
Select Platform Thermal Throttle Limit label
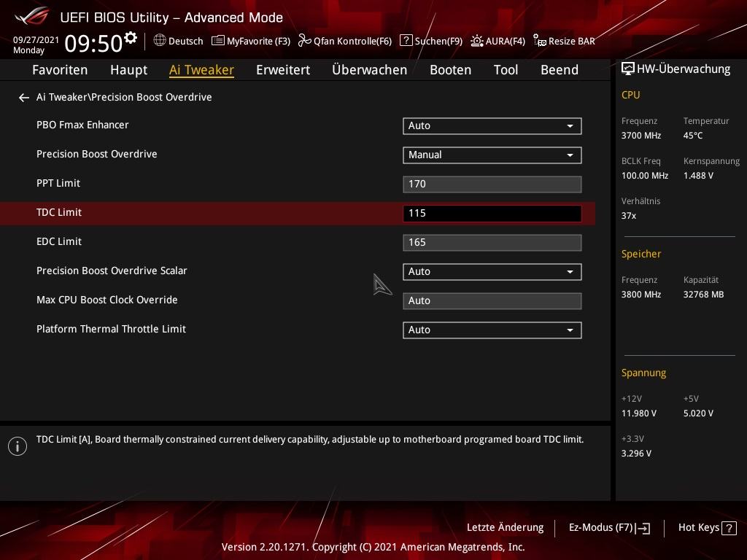point(111,329)
